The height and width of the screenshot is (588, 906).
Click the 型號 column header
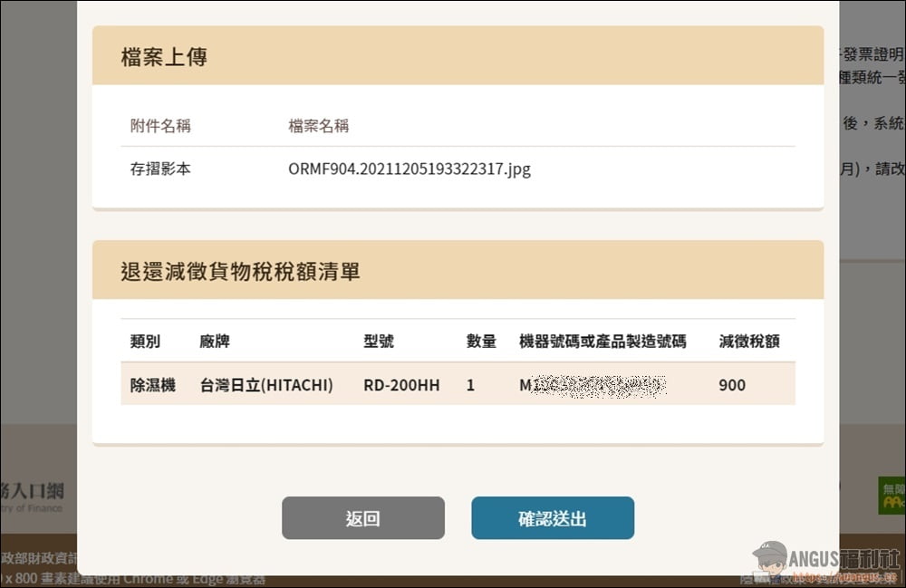pos(379,342)
